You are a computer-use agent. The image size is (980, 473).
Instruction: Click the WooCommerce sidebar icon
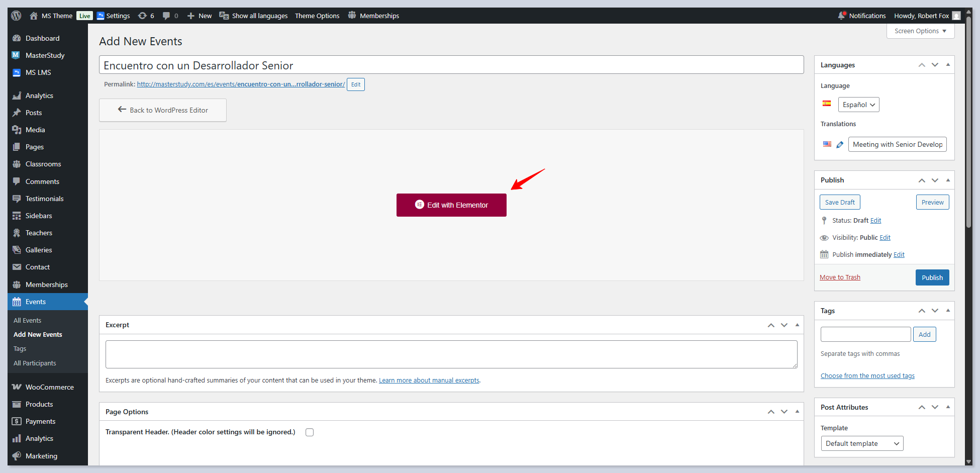(x=17, y=387)
